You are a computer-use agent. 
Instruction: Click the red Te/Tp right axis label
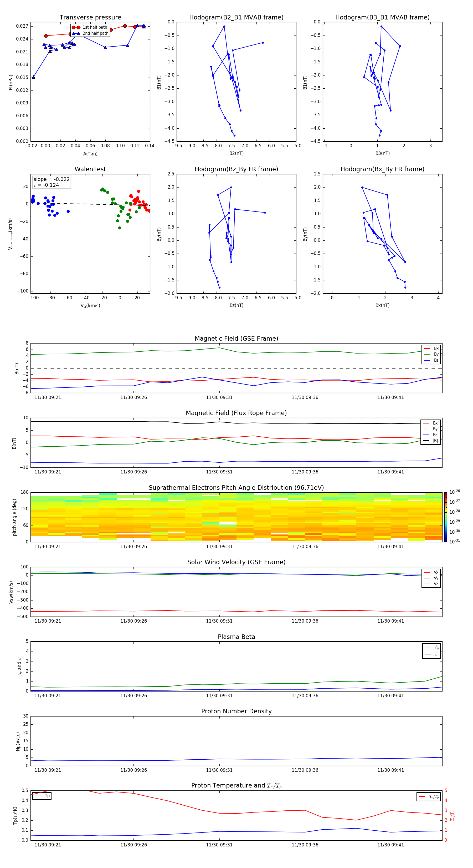click(x=452, y=815)
